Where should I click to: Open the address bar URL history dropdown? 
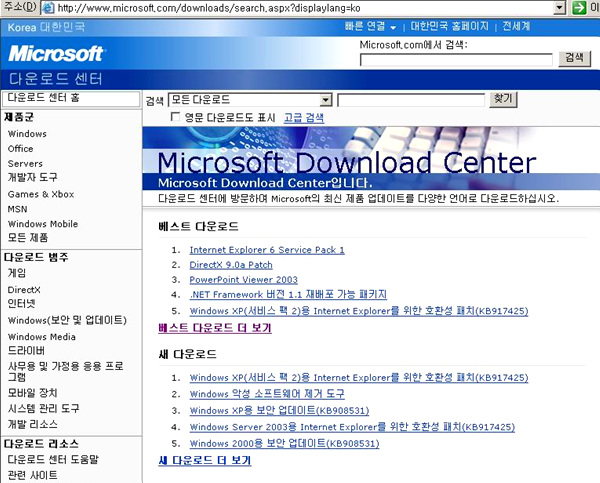tap(559, 8)
